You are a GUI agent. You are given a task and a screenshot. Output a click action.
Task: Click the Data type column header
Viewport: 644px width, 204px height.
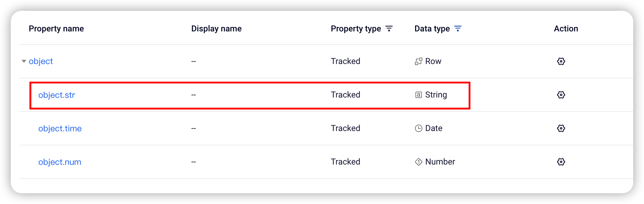pos(432,29)
